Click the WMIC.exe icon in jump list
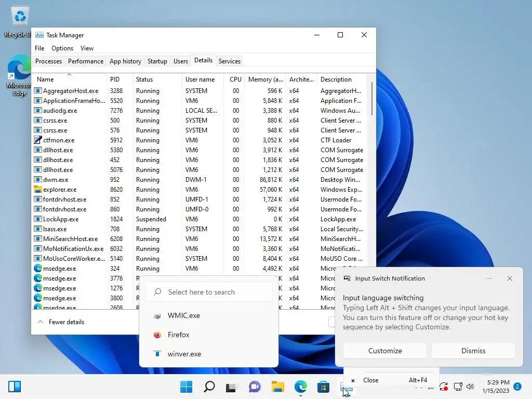Screen dimensions: 532x399 157,316
